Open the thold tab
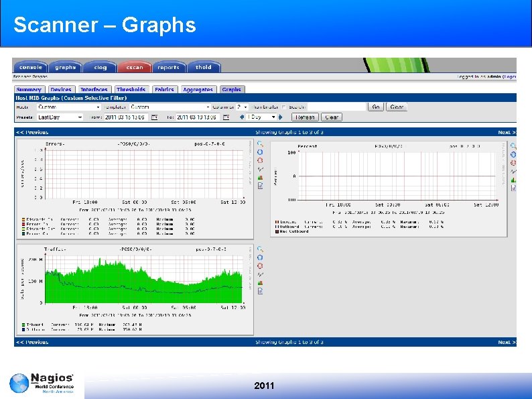 click(x=204, y=67)
